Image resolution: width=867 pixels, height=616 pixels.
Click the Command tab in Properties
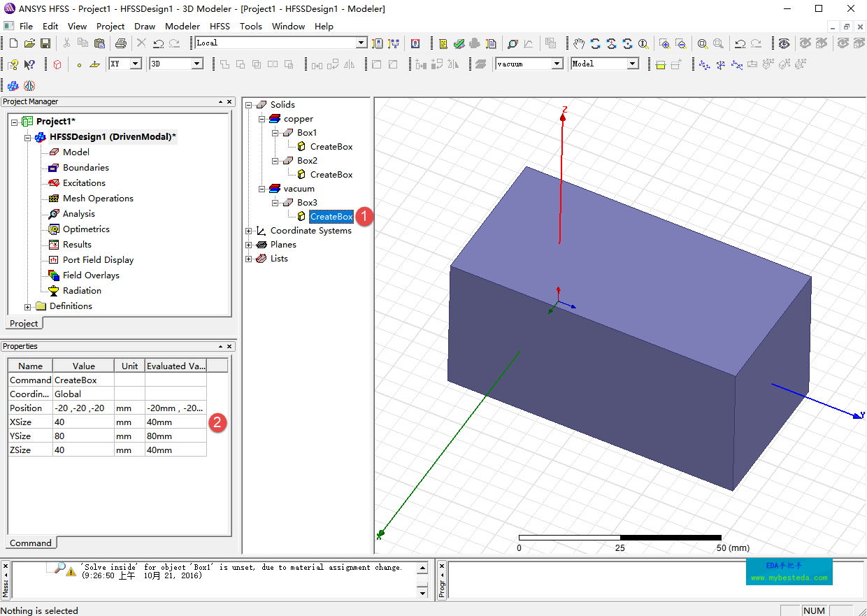[31, 543]
